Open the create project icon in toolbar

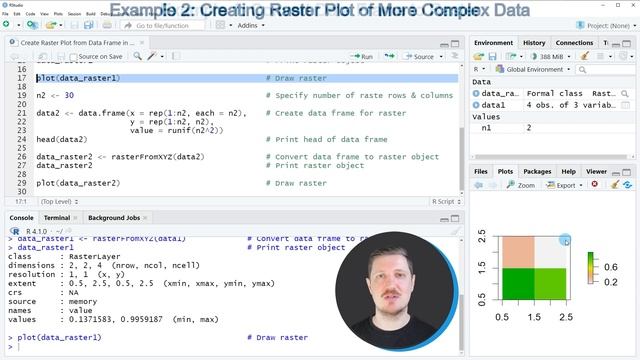(x=32, y=25)
